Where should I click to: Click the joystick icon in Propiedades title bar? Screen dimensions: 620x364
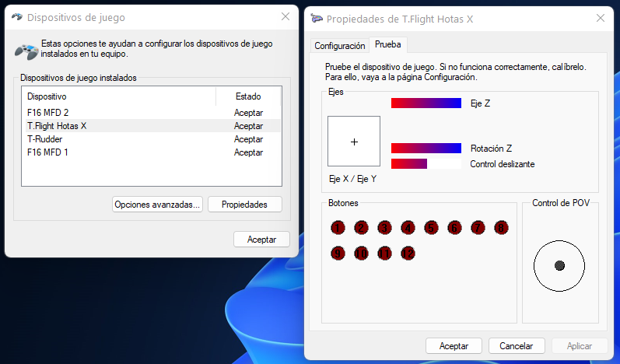tap(317, 19)
